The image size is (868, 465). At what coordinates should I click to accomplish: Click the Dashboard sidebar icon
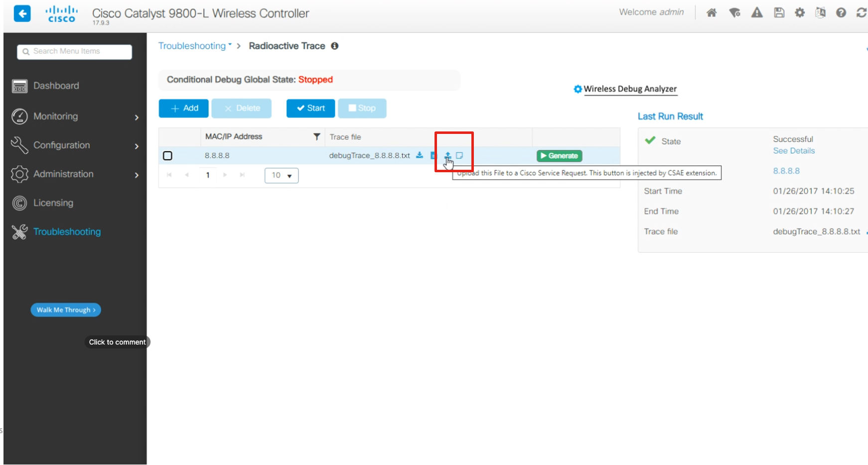point(19,86)
